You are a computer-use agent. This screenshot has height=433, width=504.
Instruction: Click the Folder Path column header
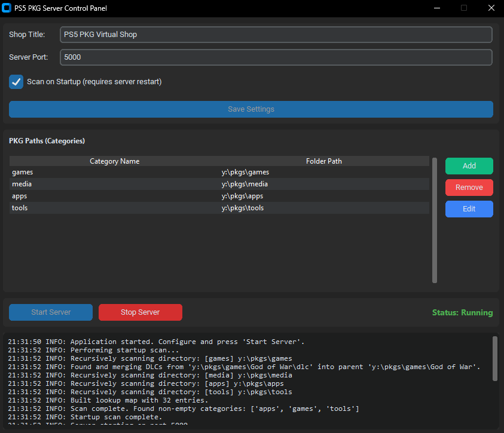pos(323,161)
